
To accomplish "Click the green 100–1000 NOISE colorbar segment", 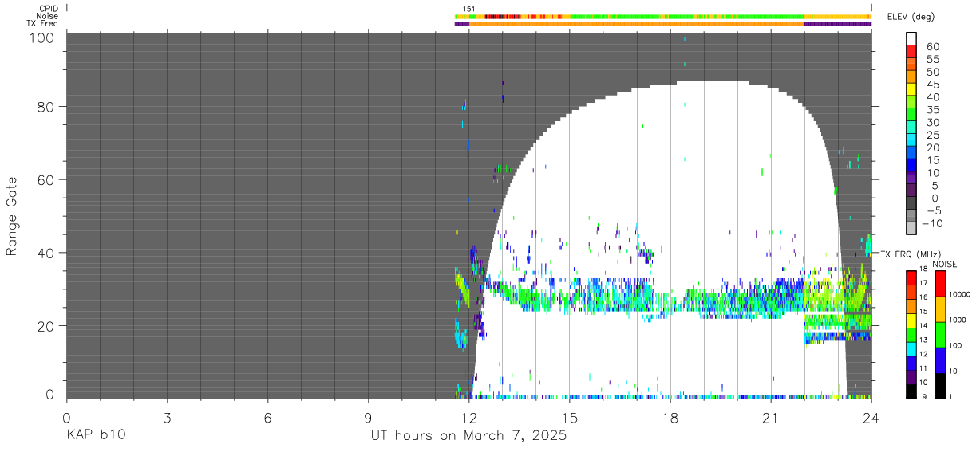I will [x=940, y=335].
